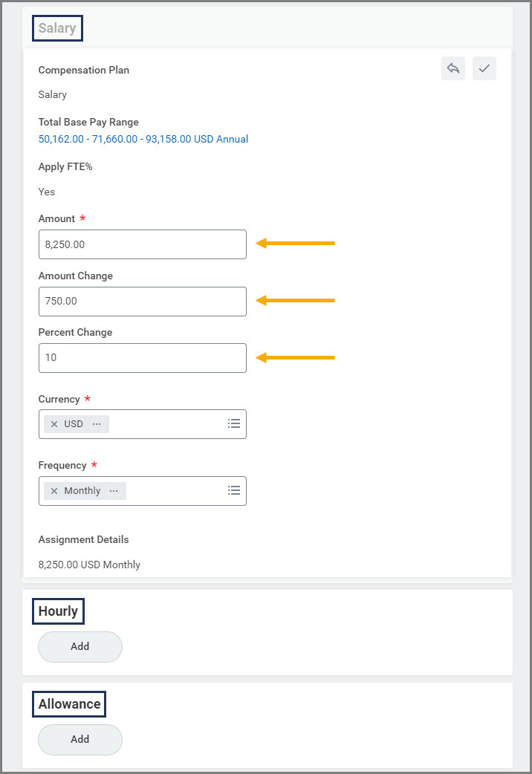Remove Monthly using its X icon
This screenshot has width=532, height=774.
(53, 491)
